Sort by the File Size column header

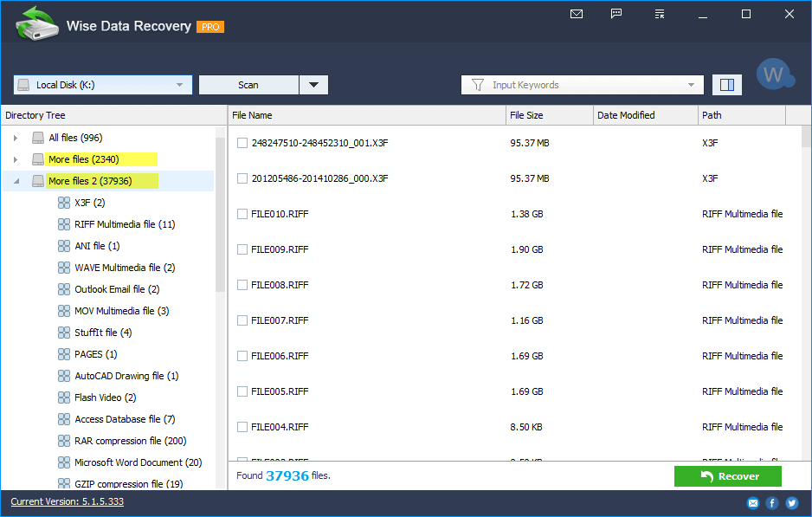pos(549,115)
